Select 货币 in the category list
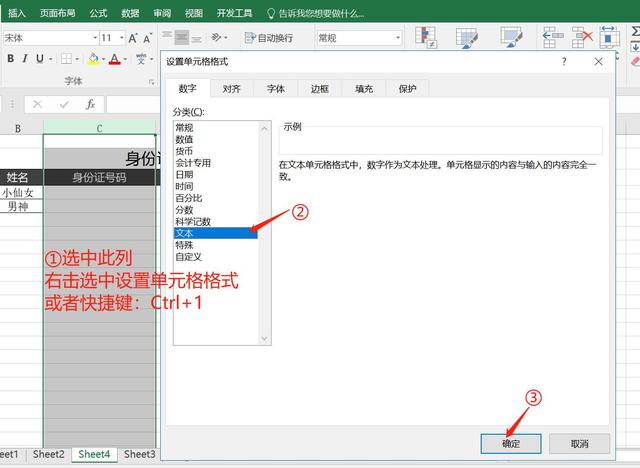Screen dimensions: 640x468 coord(216,151)
